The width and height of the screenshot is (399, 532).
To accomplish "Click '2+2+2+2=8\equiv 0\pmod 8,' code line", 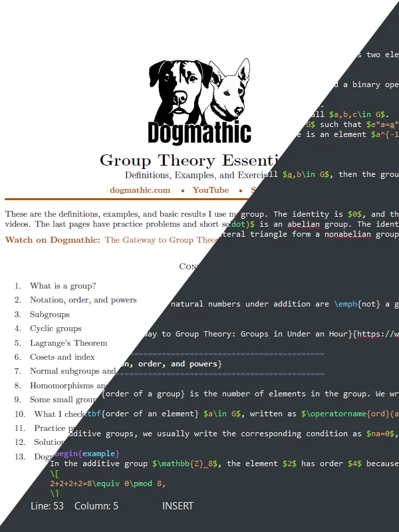I will click(x=108, y=483).
